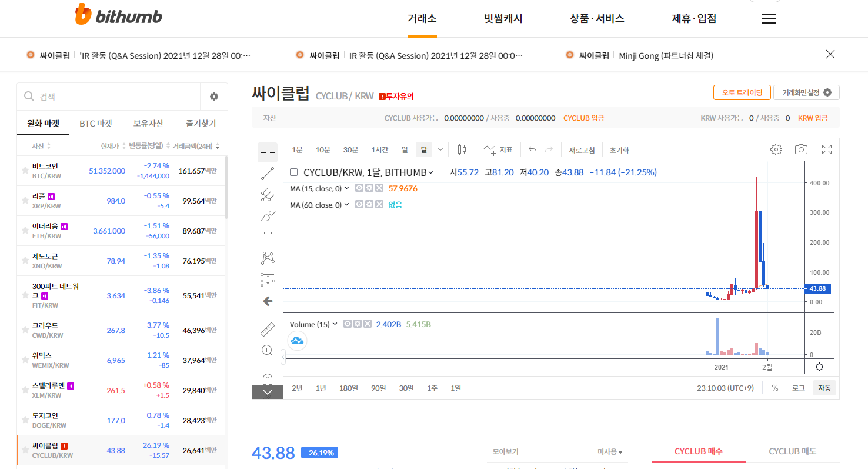Open the 거래소 menu
868x469 pixels.
coord(422,18)
